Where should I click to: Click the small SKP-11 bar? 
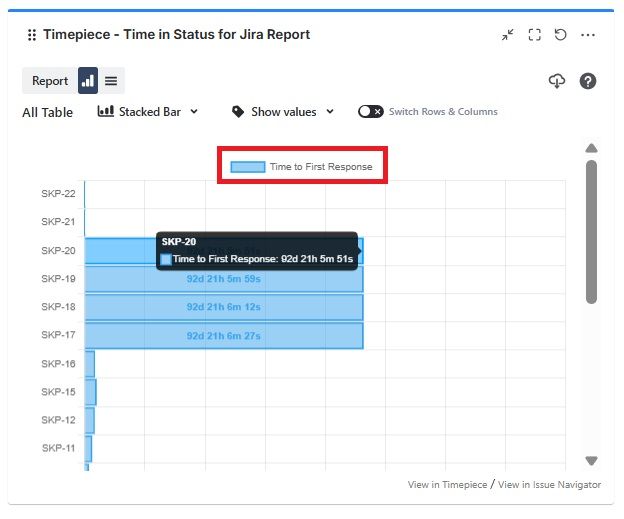pyautogui.click(x=88, y=449)
